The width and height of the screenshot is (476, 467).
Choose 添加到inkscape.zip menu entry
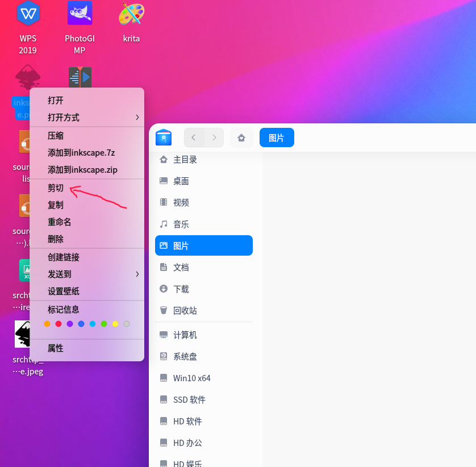coord(87,170)
